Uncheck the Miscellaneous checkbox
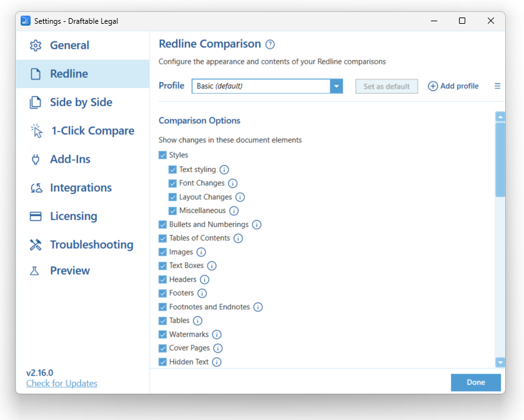Image resolution: width=524 pixels, height=420 pixels. tap(172, 211)
